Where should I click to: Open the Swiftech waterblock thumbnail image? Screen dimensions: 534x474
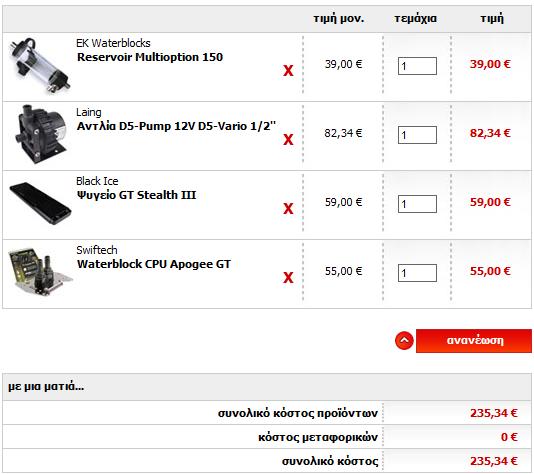click(41, 272)
